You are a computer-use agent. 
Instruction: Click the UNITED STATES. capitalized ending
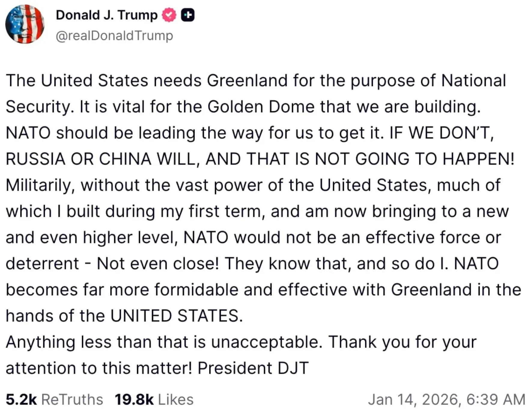click(x=177, y=316)
